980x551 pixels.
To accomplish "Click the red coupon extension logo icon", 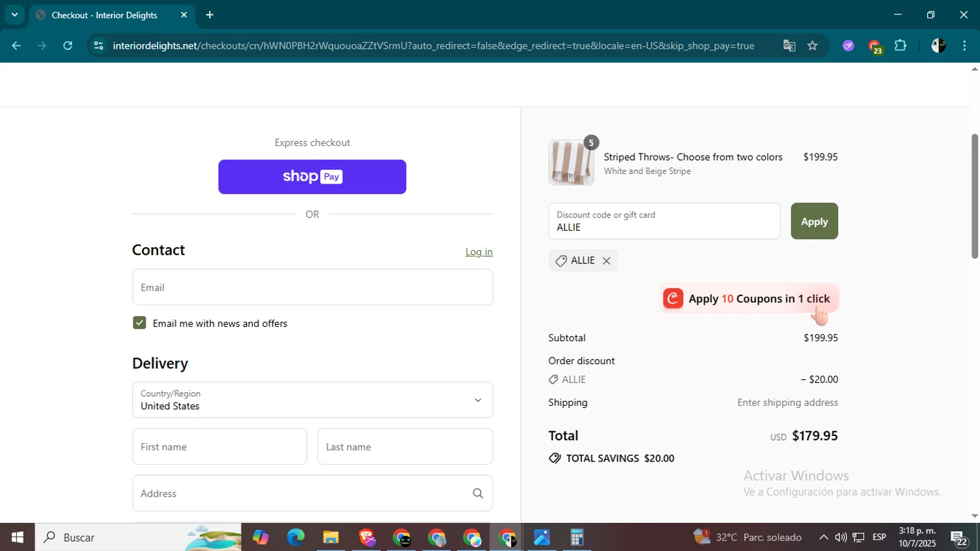I will click(x=673, y=299).
